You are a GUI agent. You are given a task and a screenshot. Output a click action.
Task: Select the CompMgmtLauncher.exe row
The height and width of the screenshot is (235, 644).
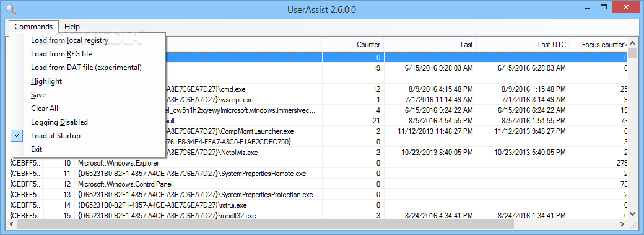coord(396,131)
